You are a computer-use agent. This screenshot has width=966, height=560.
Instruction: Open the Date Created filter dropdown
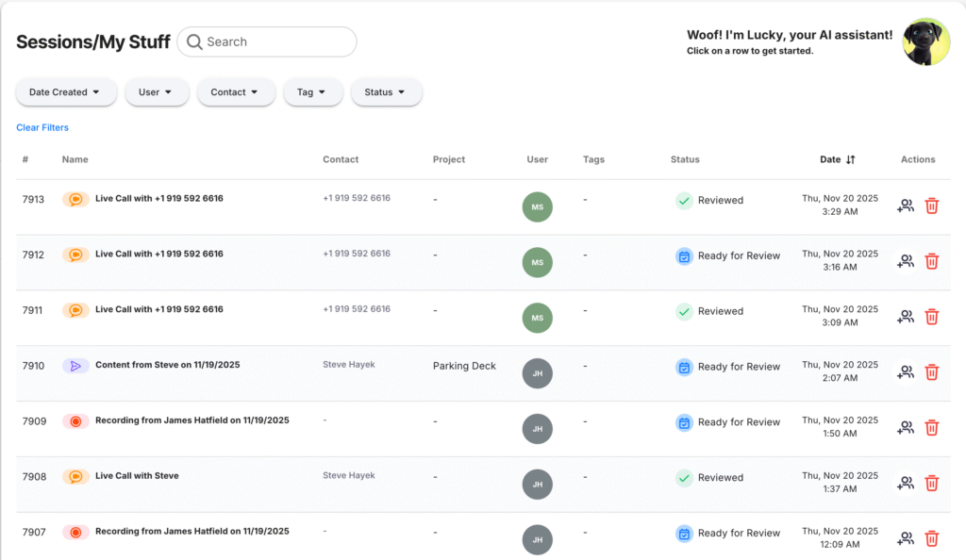coord(65,92)
